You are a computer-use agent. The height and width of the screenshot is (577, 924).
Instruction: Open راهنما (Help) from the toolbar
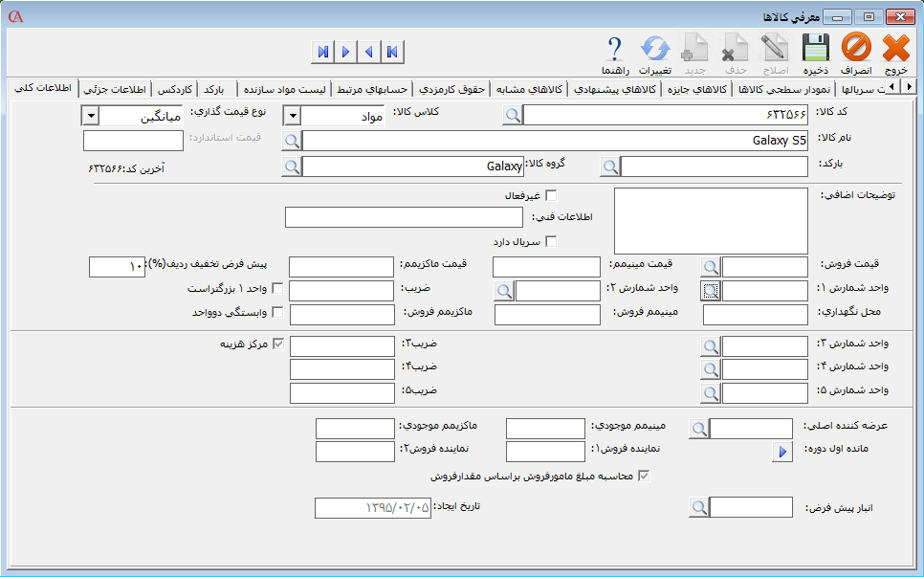(x=614, y=54)
